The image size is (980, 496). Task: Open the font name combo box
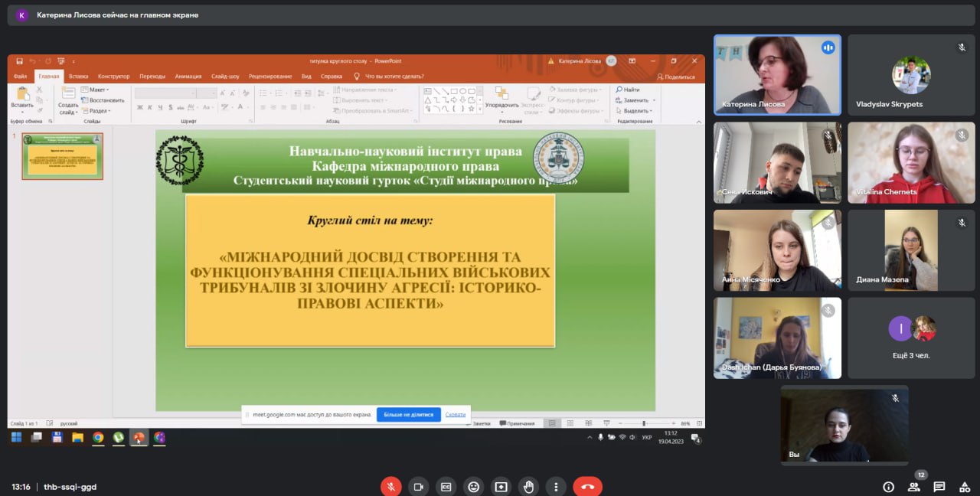tap(164, 93)
